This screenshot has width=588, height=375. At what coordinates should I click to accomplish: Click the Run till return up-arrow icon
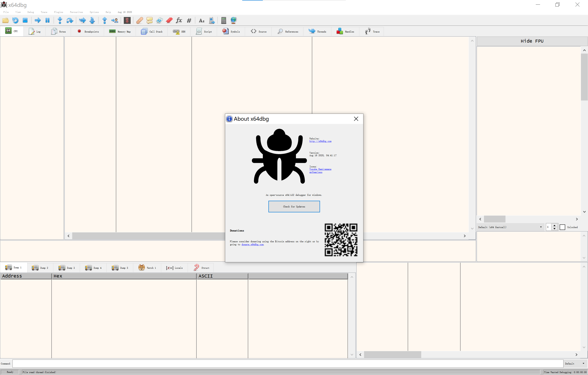point(104,20)
